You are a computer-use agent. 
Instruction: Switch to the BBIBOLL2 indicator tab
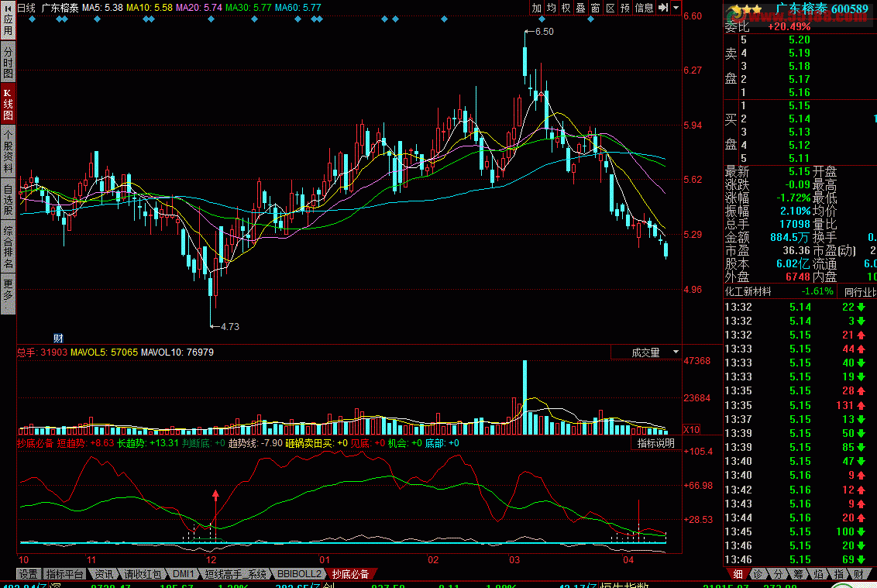pyautogui.click(x=299, y=574)
